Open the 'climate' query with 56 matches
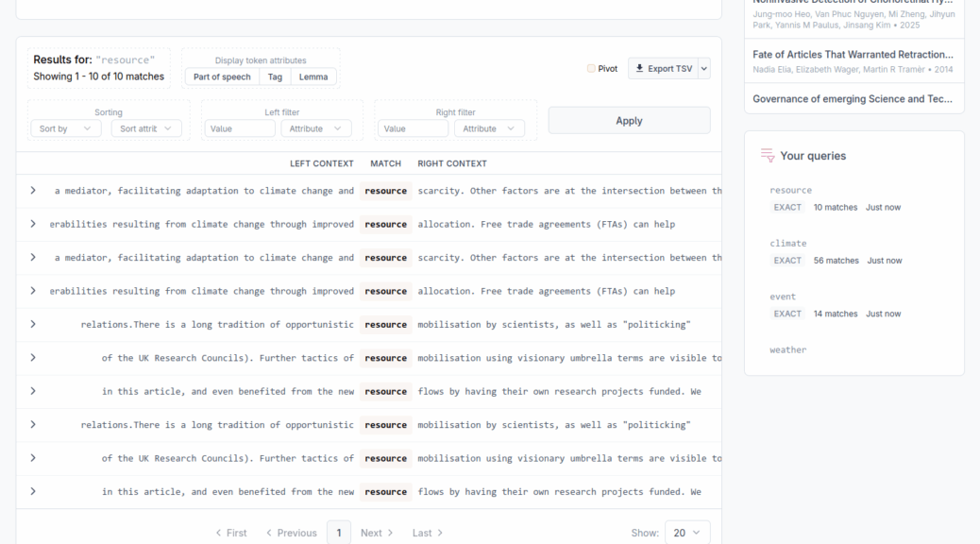The height and width of the screenshot is (544, 980). click(x=788, y=244)
